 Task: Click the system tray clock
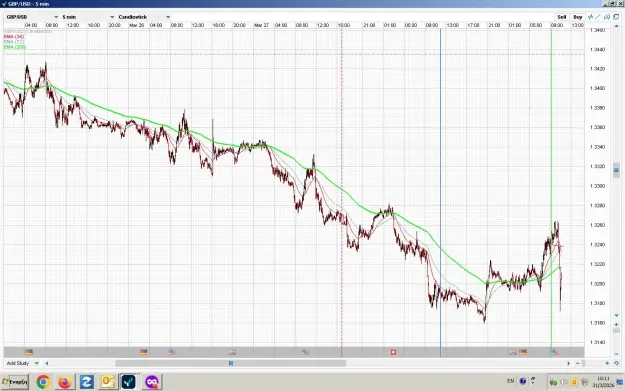603,382
